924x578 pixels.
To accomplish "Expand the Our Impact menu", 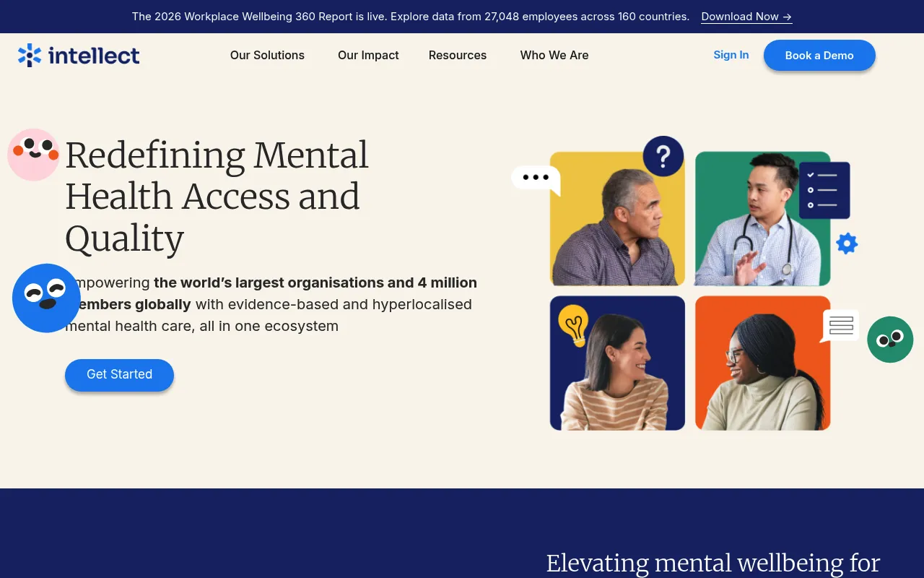I will pyautogui.click(x=368, y=55).
